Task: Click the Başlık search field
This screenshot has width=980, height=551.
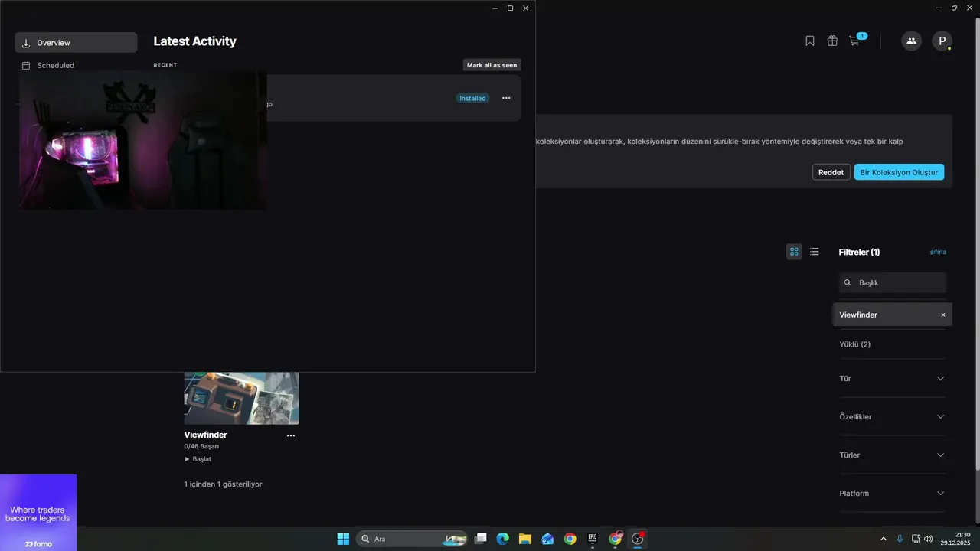Action: (893, 282)
